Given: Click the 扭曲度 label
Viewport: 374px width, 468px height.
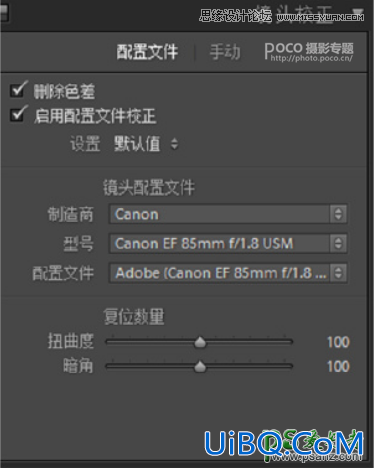Looking at the screenshot, I should pos(71,341).
